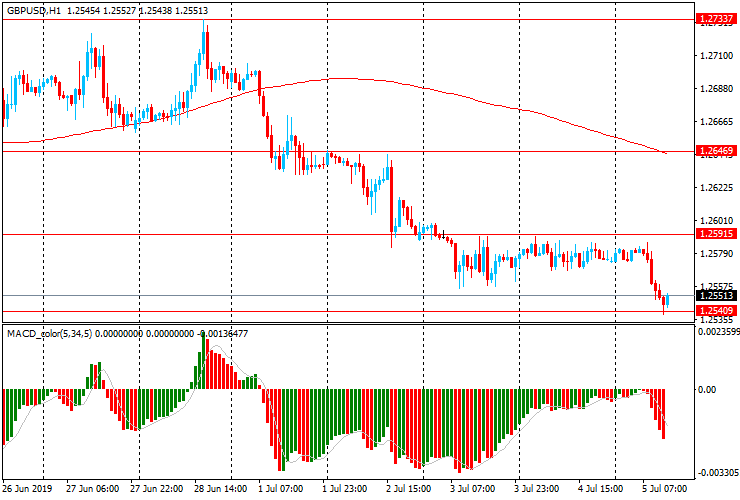This screenshot has width=740, height=500.
Task: Click the 1 Jul 07:00 time label
Action: coord(280,488)
